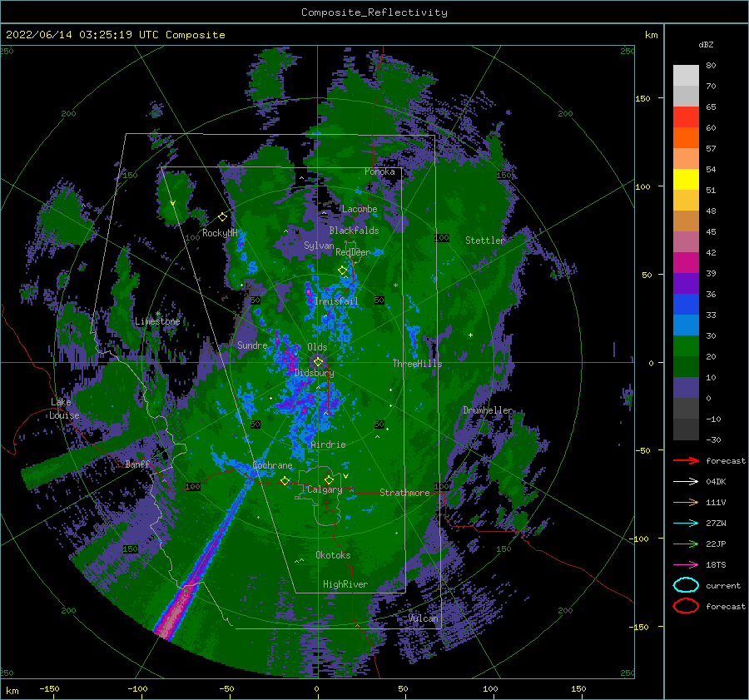This screenshot has width=749, height=700.
Task: Click the yellow marker above Calgary label
Action: tap(329, 479)
